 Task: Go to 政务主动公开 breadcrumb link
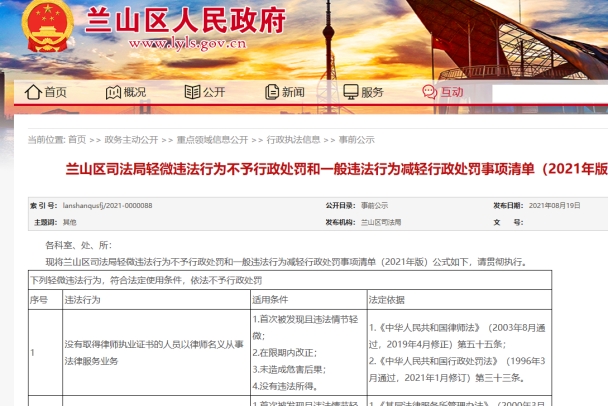tap(131, 140)
